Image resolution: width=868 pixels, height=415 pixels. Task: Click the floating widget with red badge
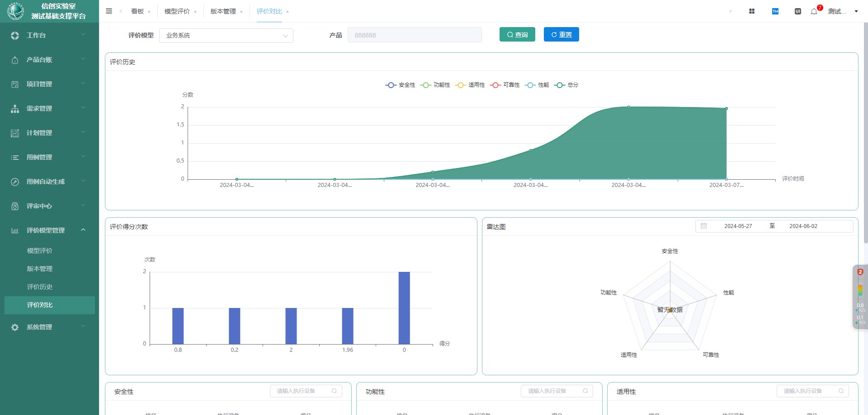click(x=860, y=297)
